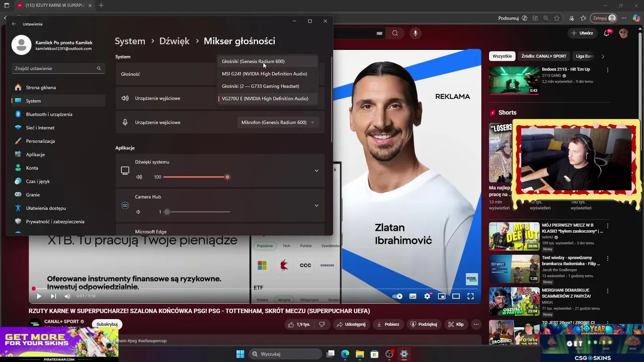The height and width of the screenshot is (362, 644).
Task: Choose MSI G241 NVIDIA audio output
Action: [x=268, y=74]
